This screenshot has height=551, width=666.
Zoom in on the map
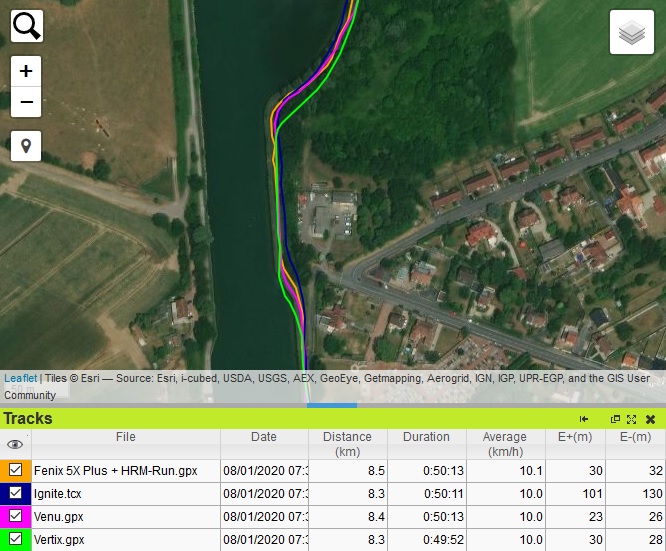[x=26, y=72]
